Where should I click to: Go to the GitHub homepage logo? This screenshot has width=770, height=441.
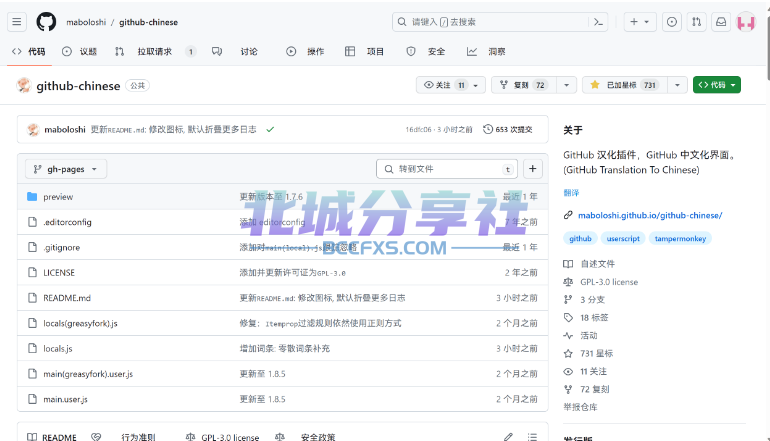pyautogui.click(x=46, y=22)
